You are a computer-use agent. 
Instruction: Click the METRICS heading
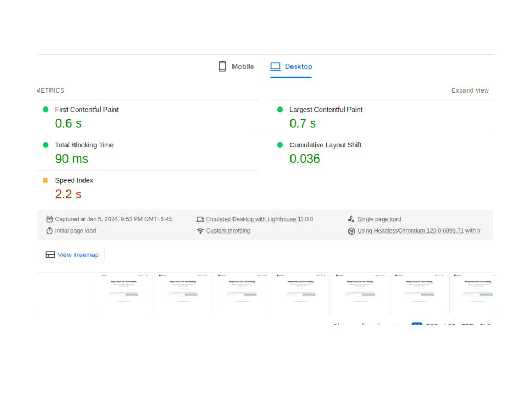click(x=51, y=90)
